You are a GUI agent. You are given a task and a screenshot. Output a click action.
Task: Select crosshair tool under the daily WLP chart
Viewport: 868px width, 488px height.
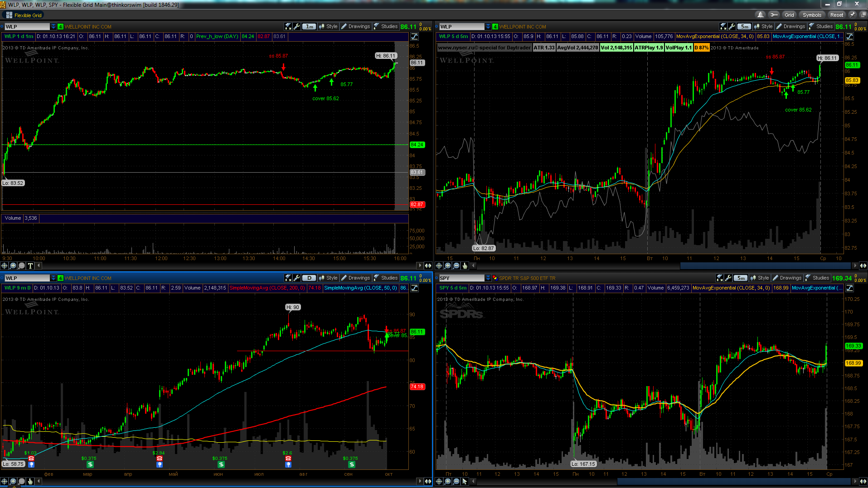tap(5, 481)
